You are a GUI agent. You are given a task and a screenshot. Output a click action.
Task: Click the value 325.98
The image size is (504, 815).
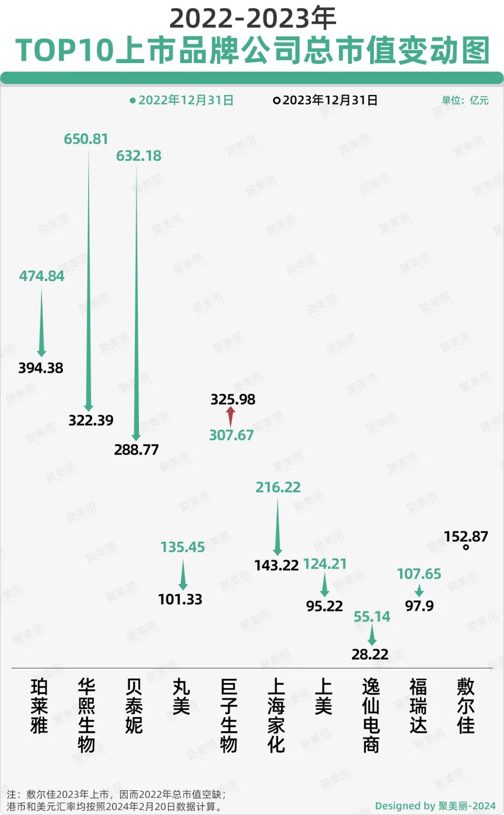[233, 399]
